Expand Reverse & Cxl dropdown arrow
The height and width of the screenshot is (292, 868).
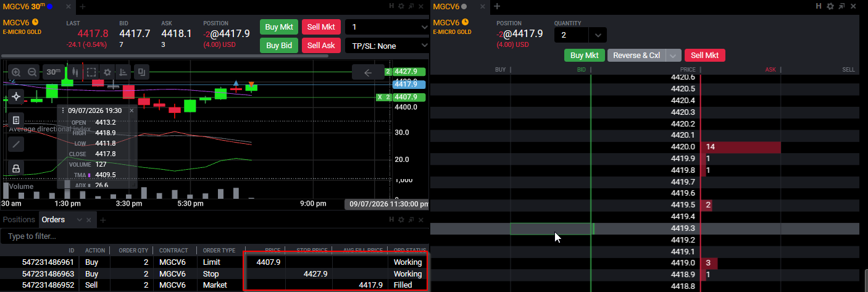[674, 55]
